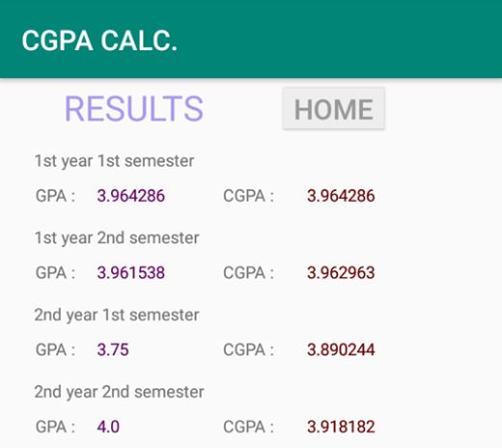
Task: Click the GPA value 3.961538
Action: (131, 272)
